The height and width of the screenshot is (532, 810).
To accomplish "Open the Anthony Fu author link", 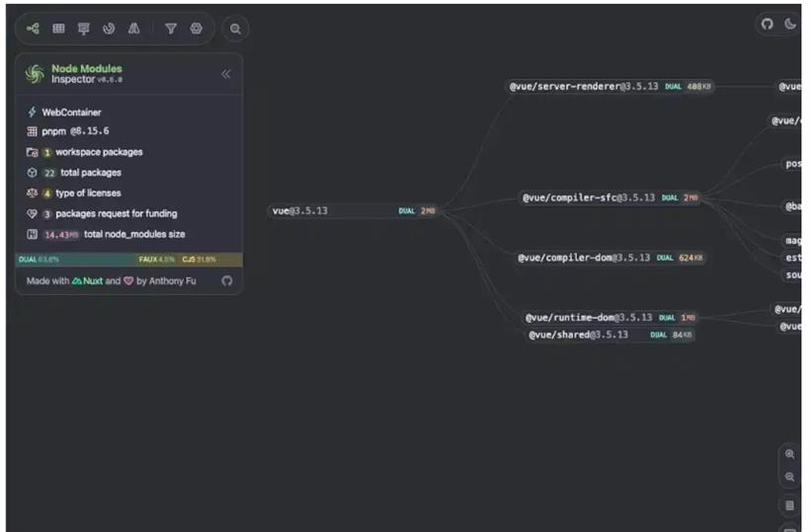I will point(173,280).
